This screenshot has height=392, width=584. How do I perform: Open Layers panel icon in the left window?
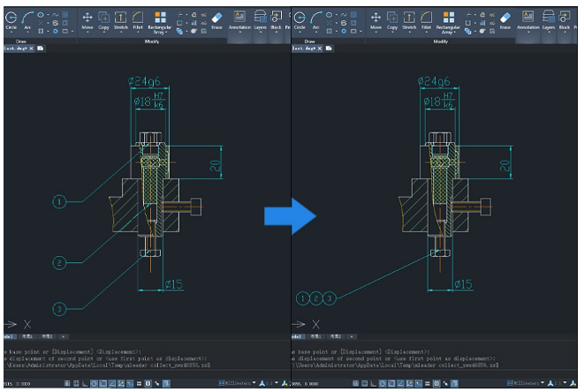pos(260,17)
